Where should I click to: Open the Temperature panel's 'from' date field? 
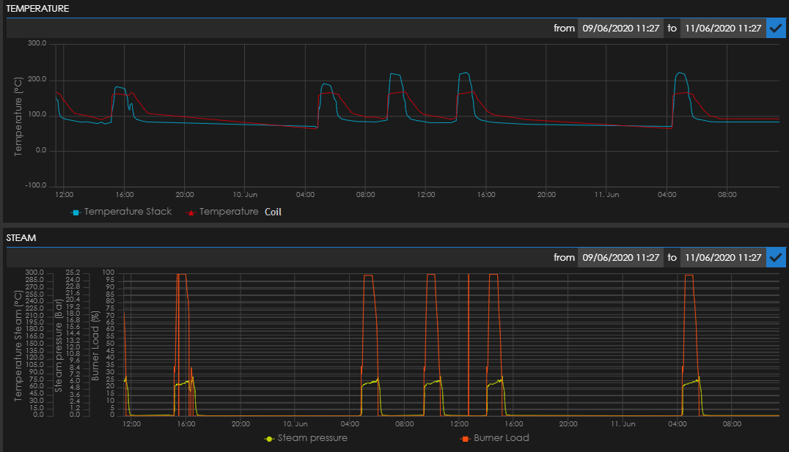pos(620,28)
